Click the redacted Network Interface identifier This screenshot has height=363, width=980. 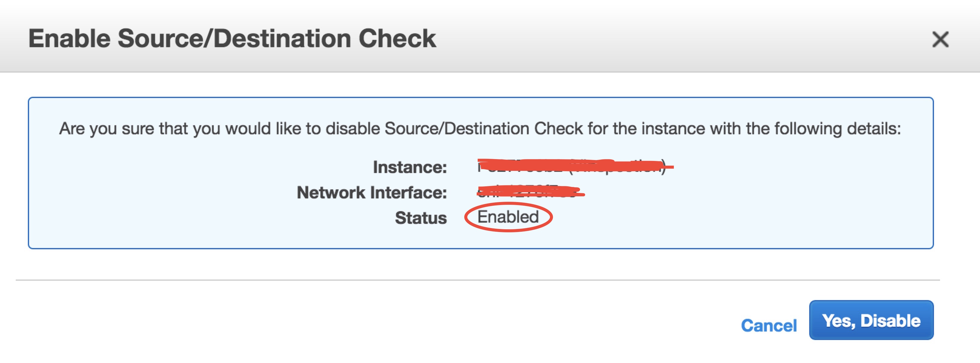pos(529,192)
